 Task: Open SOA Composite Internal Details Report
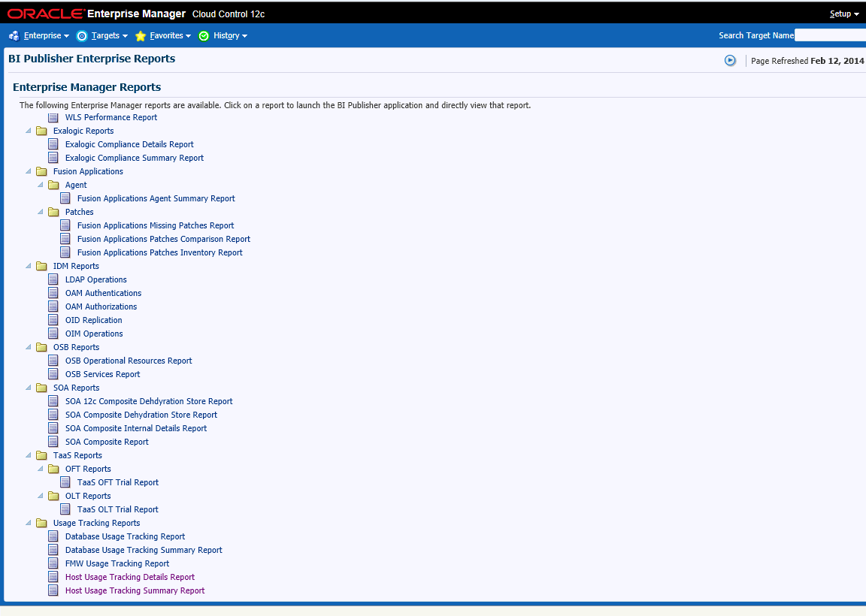coord(136,428)
